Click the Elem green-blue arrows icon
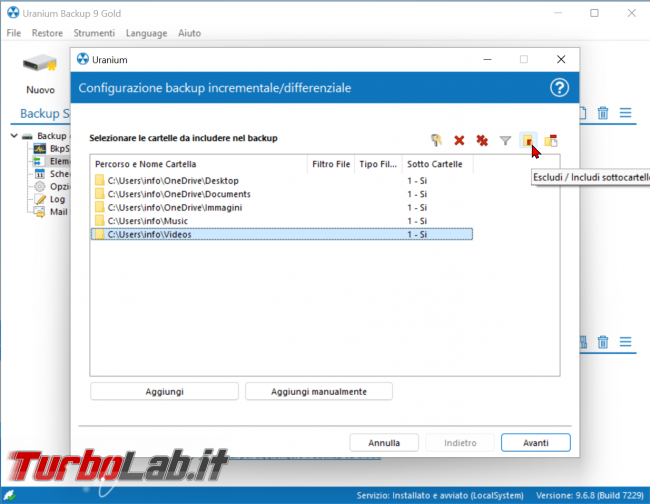Screen dimensions: 650x504 pos(38,161)
